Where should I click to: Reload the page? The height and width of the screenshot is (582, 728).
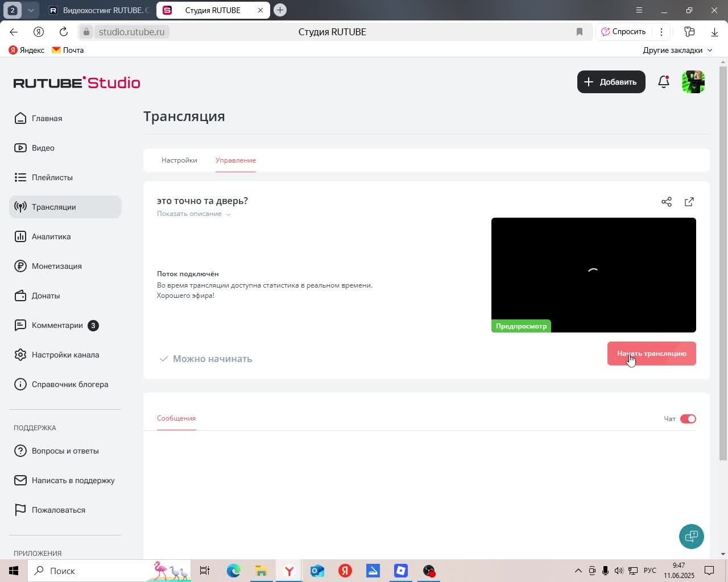point(64,32)
